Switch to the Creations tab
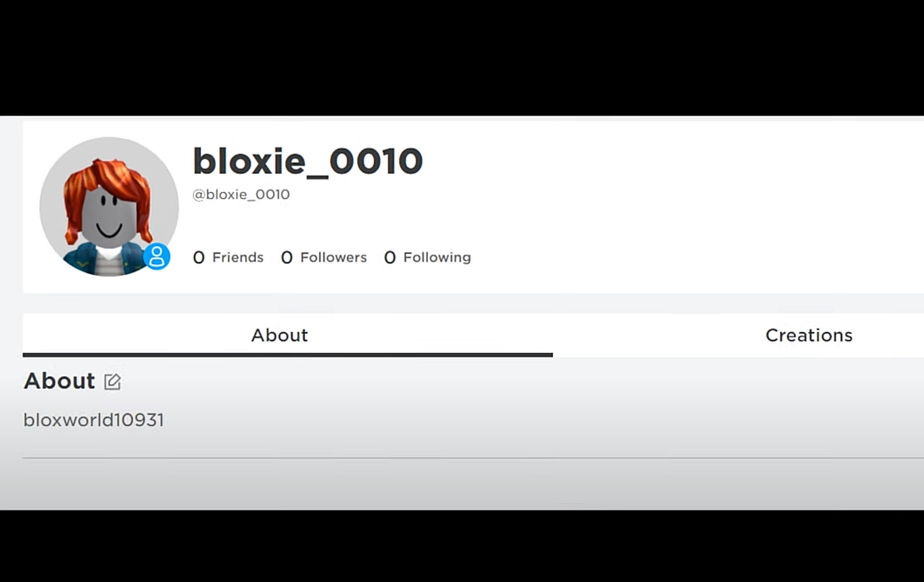Image resolution: width=924 pixels, height=582 pixels. pyautogui.click(x=809, y=335)
